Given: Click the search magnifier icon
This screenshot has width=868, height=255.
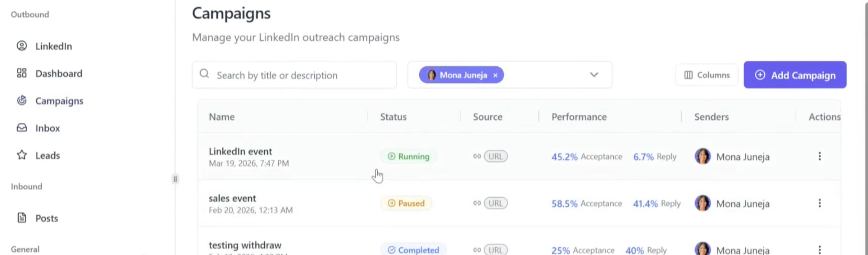Looking at the screenshot, I should point(204,74).
